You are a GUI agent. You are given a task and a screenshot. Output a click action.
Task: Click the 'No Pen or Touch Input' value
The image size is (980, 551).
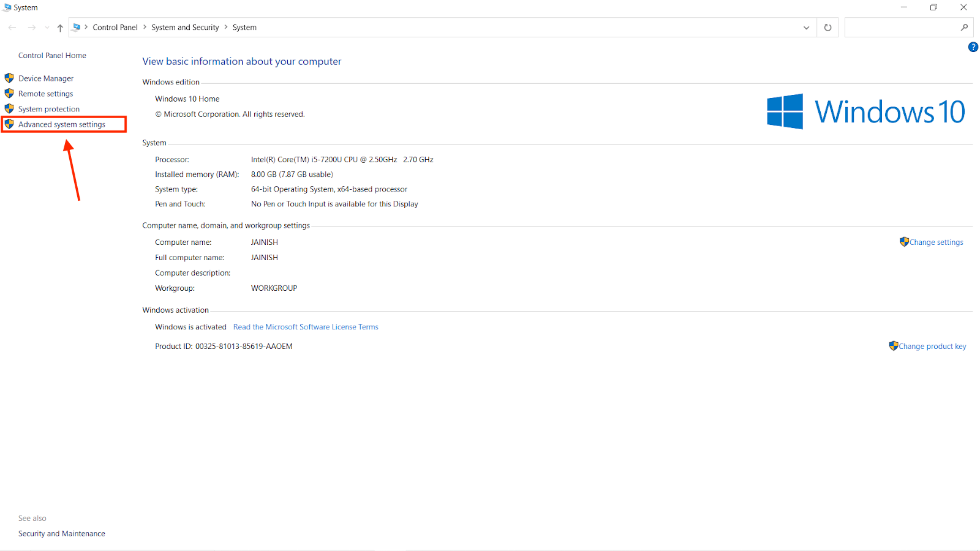tap(334, 204)
